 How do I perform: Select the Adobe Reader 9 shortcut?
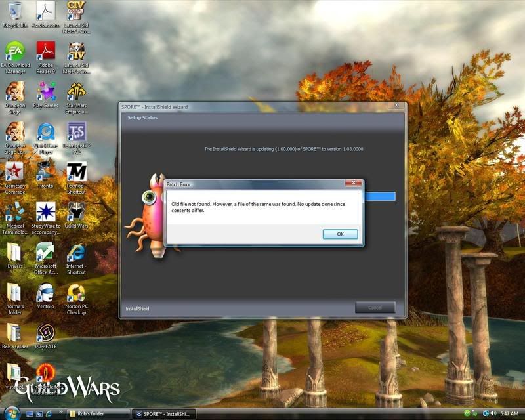(x=46, y=58)
